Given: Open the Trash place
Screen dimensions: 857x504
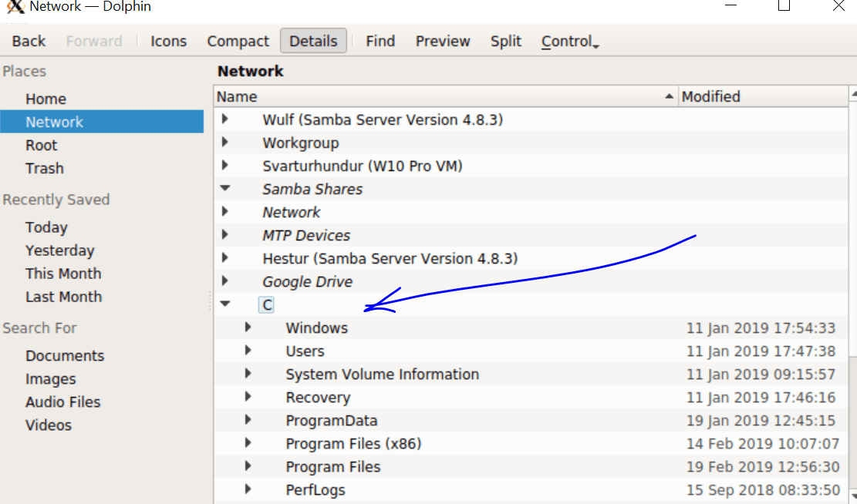Looking at the screenshot, I should [x=44, y=168].
